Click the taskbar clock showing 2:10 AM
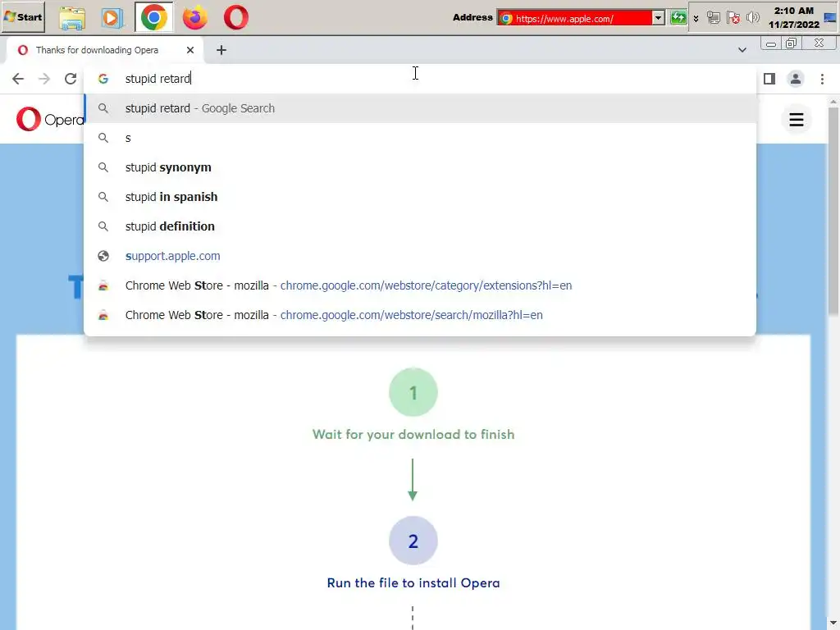The width and height of the screenshot is (840, 630). pos(793,18)
